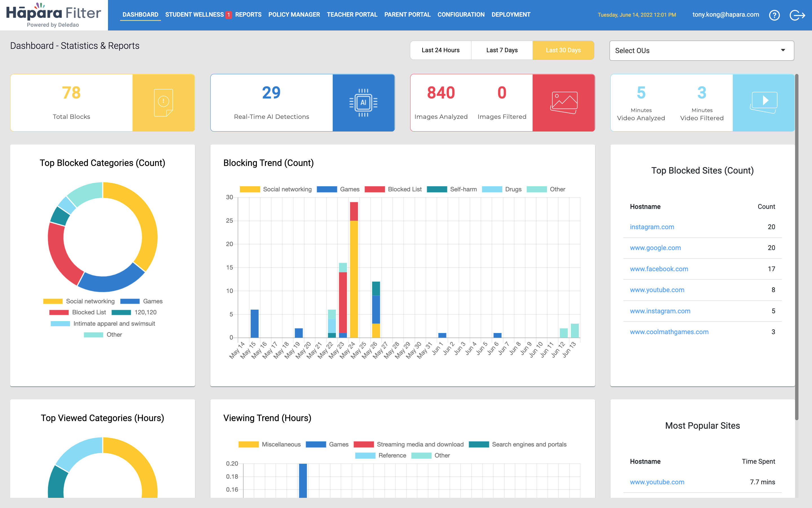Open the instagram.com blocked site link
The height and width of the screenshot is (508, 812).
(652, 227)
